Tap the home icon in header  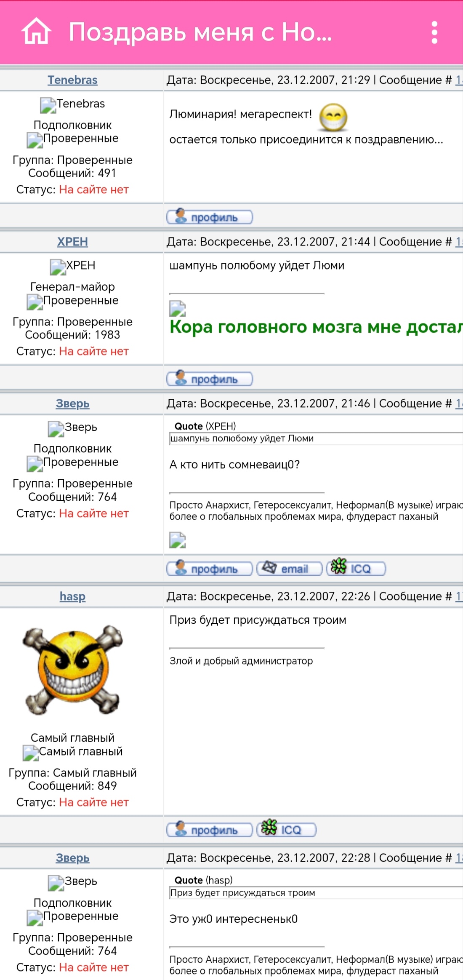click(x=36, y=32)
